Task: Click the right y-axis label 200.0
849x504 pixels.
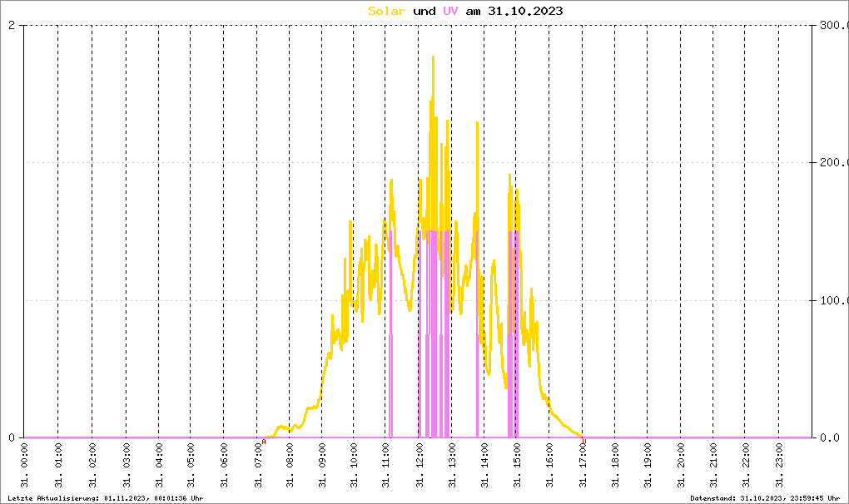Action: tap(831, 163)
